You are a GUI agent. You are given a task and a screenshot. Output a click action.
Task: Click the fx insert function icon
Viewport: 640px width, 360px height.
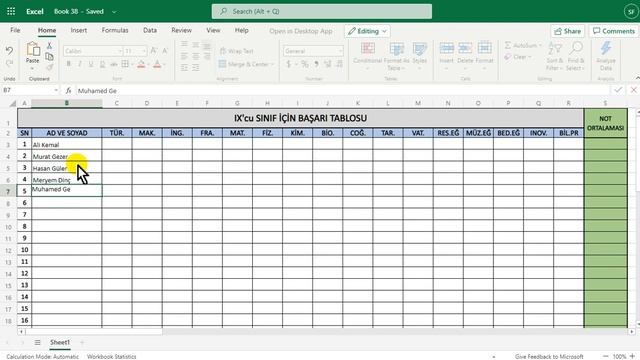point(69,91)
